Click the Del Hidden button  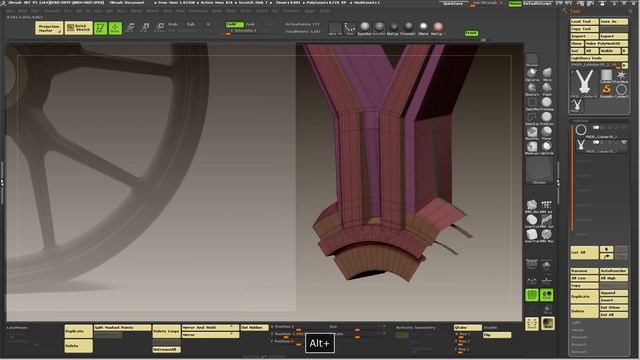(254, 328)
